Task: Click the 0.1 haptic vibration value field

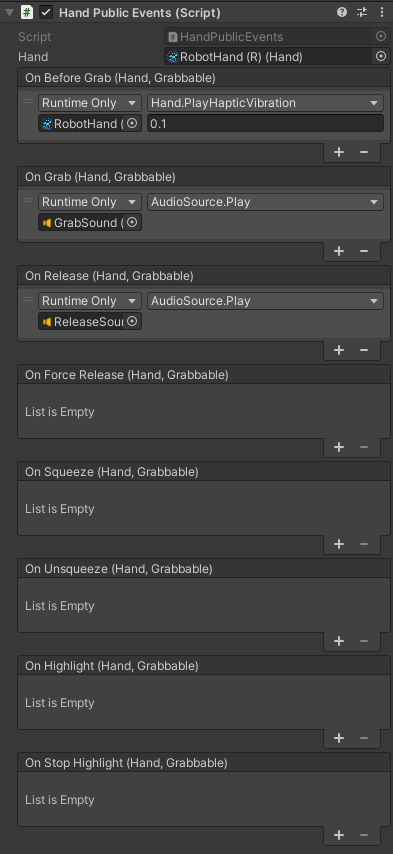Action: [x=265, y=124]
